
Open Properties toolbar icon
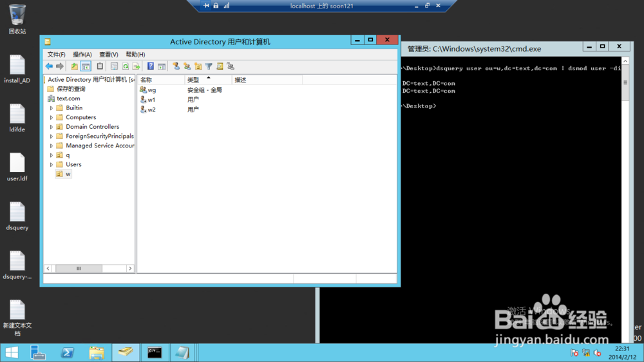point(114,66)
